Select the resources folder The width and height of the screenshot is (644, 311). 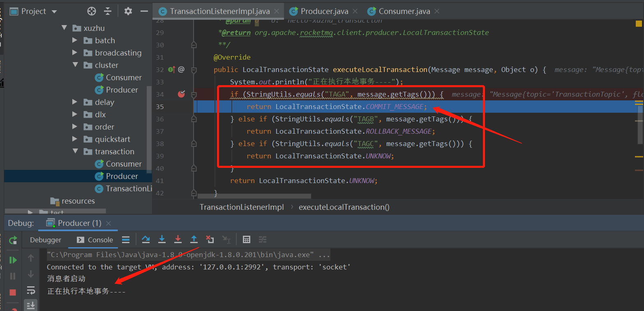73,201
